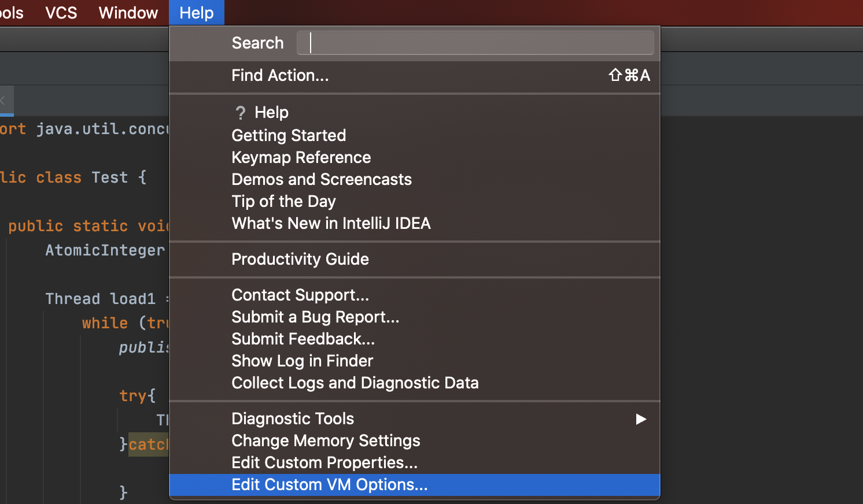The image size is (863, 504).
Task: Choose Submit a Bug Report
Action: click(x=315, y=317)
